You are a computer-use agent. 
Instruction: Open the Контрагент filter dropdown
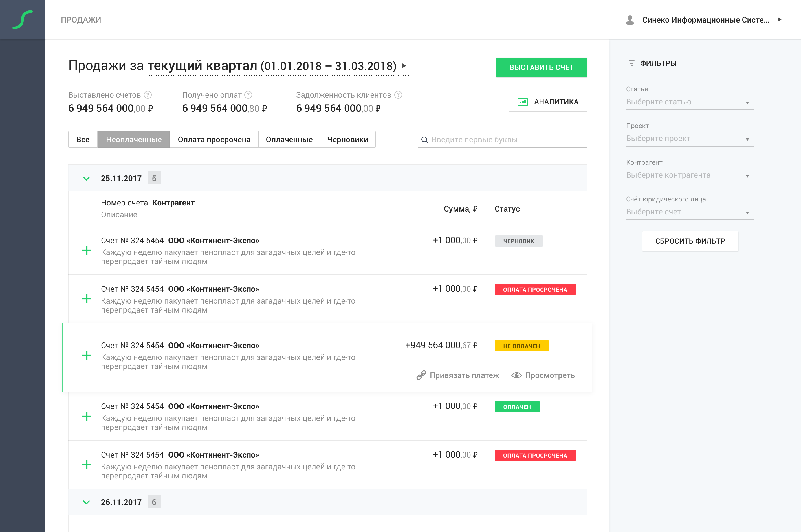690,175
